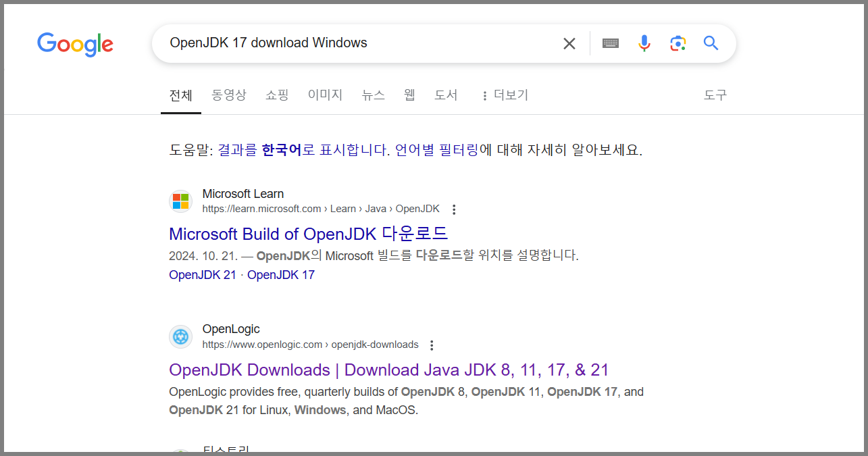Open image search with camera lens icon
Screen dimensions: 868x456
(x=678, y=44)
